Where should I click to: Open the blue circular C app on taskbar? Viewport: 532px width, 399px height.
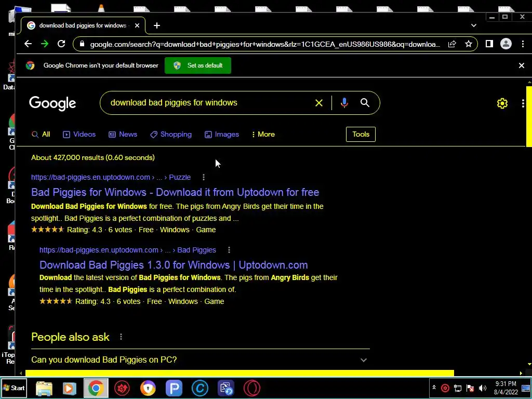[x=200, y=388]
